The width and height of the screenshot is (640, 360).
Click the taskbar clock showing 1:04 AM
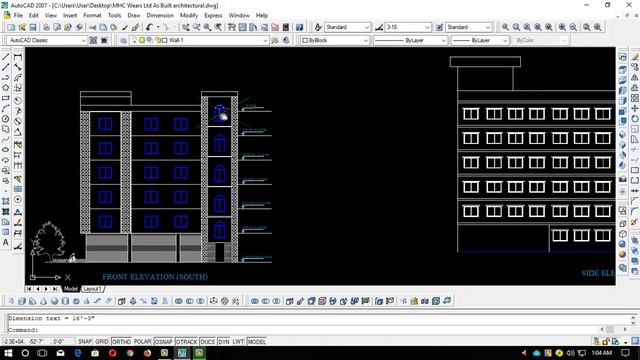point(601,353)
